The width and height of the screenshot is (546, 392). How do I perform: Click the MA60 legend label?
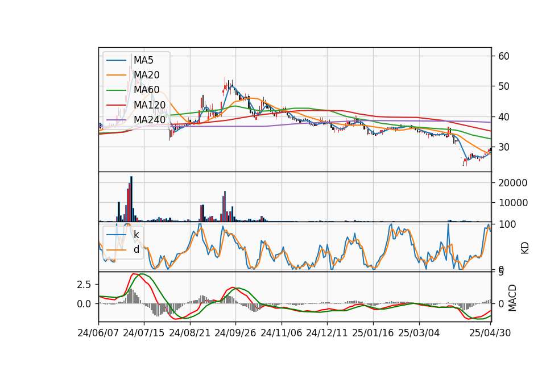coord(146,90)
